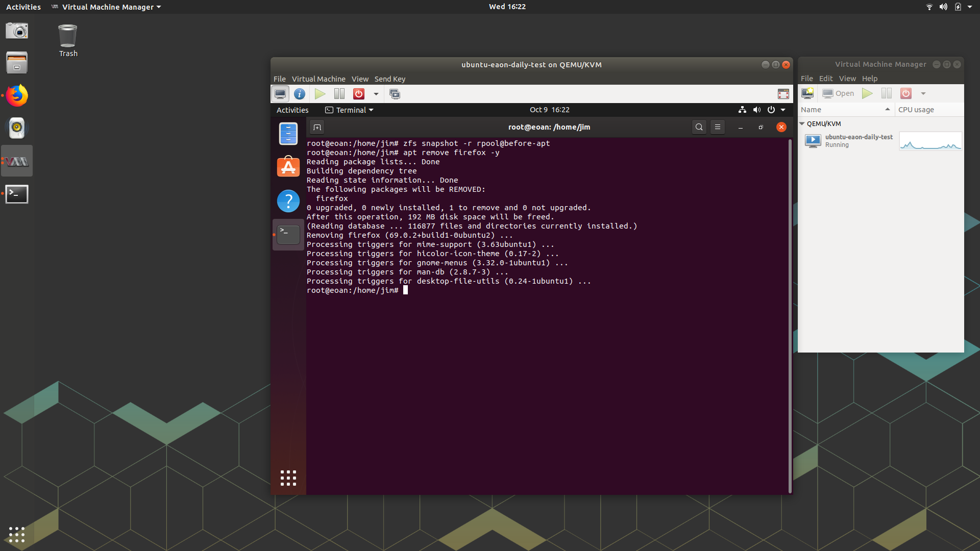Collapse the QEMU/KVM connection tree
This screenshot has width=980, height=551.
(x=802, y=123)
